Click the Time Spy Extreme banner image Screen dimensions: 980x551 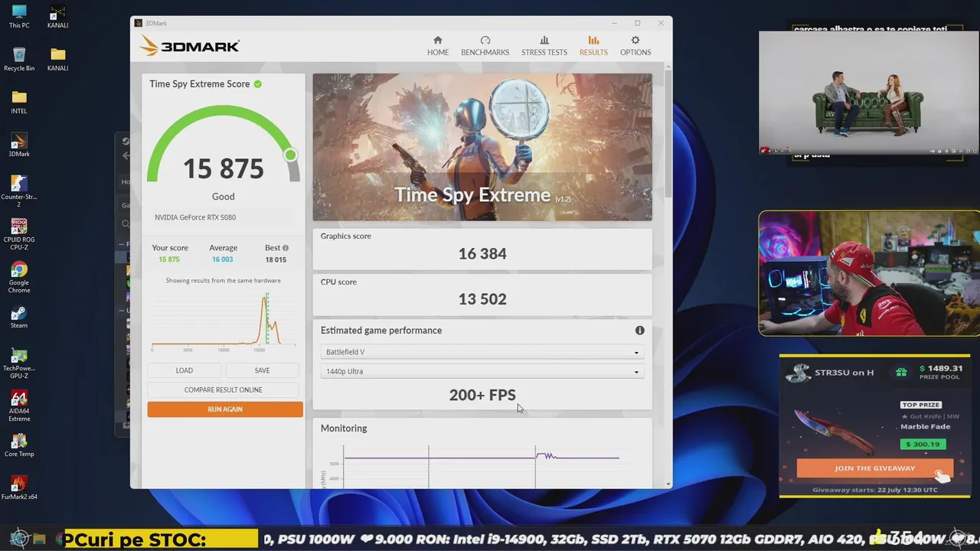pyautogui.click(x=482, y=147)
